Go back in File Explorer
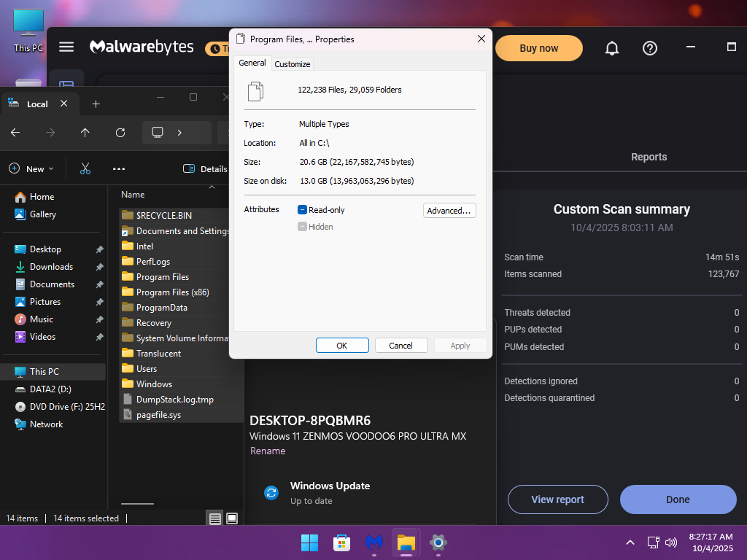Screen dimensions: 747x560 (15, 133)
